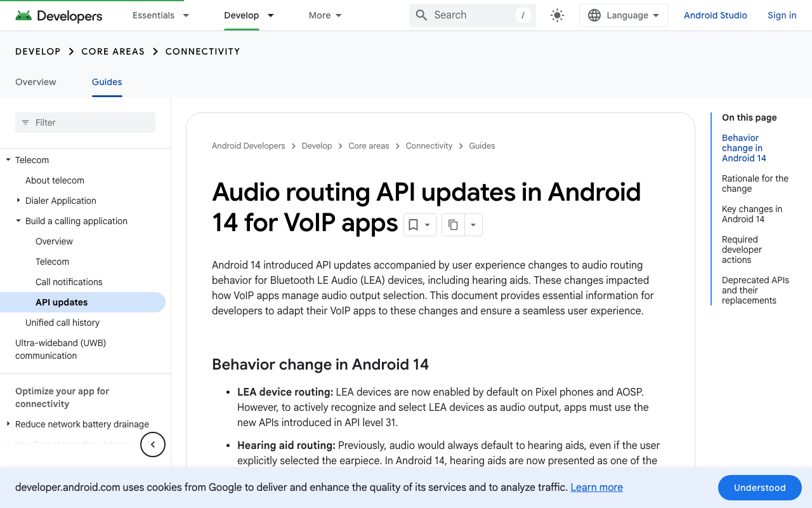This screenshot has height=508, width=812.
Task: Open About telecom sidebar item
Action: point(55,180)
